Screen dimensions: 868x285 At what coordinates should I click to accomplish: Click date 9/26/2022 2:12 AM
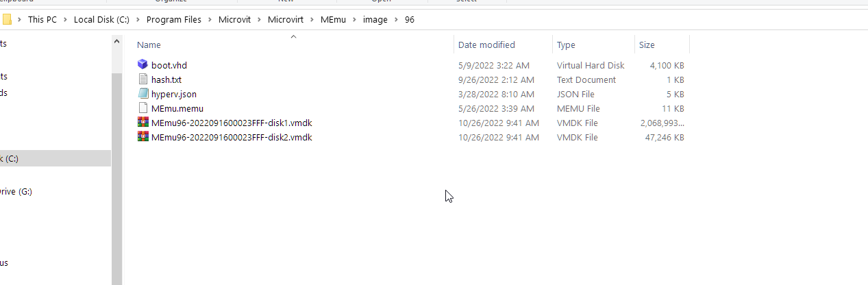pos(497,79)
